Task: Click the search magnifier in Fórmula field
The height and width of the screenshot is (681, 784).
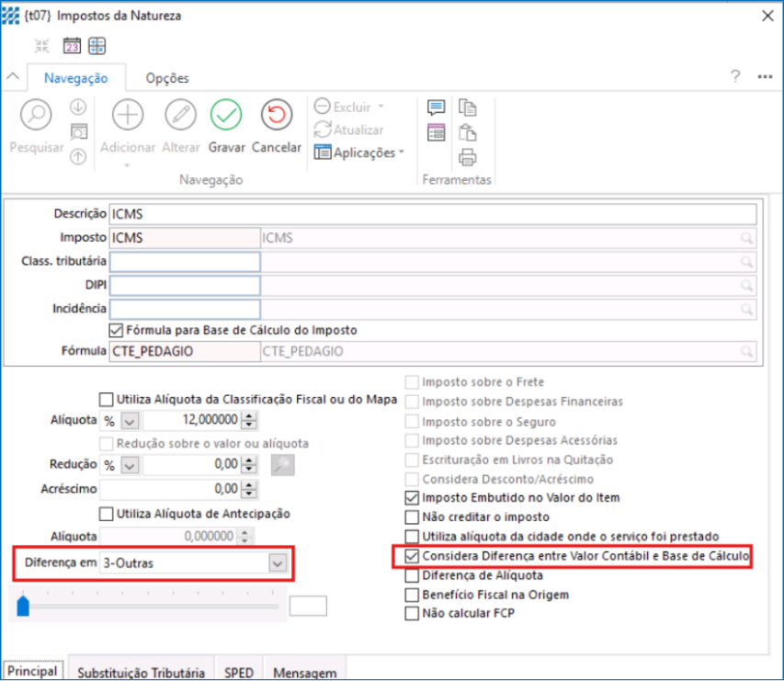Action: pyautogui.click(x=747, y=350)
